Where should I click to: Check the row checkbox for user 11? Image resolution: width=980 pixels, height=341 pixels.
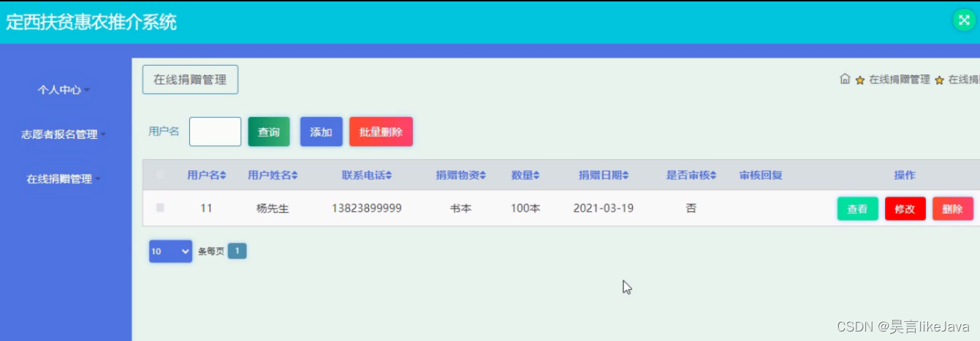(x=160, y=208)
